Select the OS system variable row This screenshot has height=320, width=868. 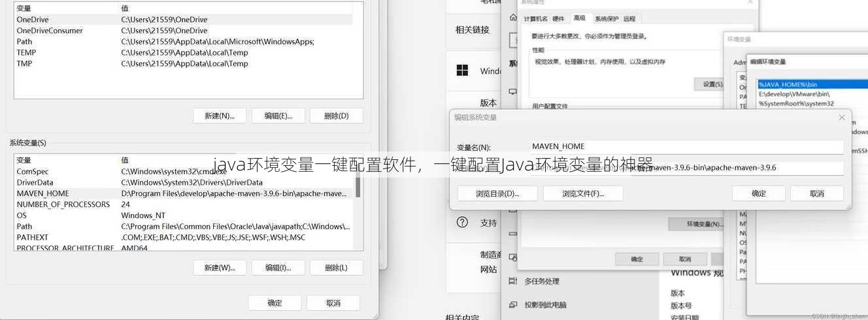pyautogui.click(x=184, y=216)
